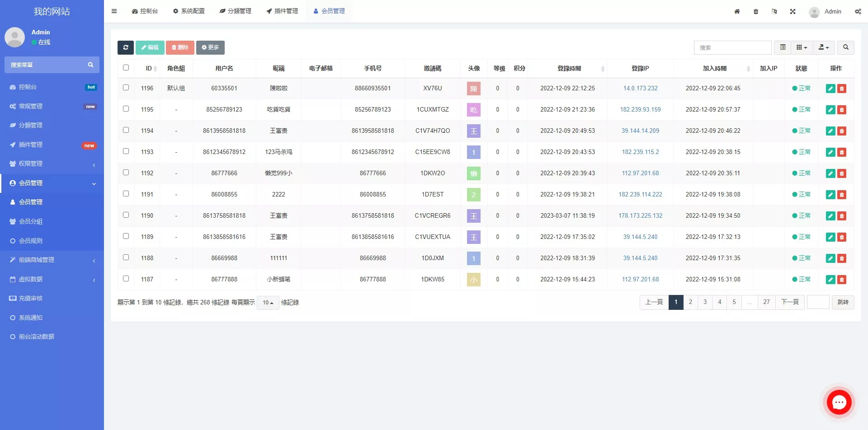This screenshot has width=868, height=430.
Task: Open the column visibility grid dropdown
Action: pos(802,47)
